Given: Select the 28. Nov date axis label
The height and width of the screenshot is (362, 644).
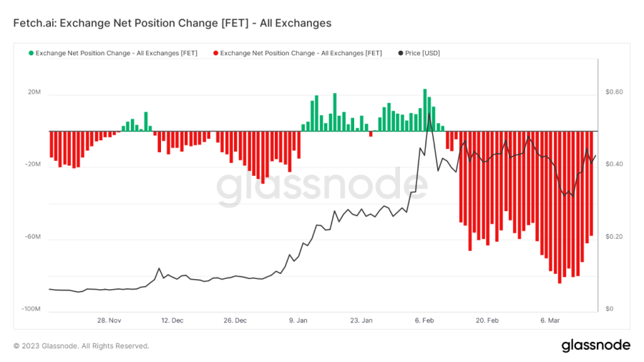Looking at the screenshot, I should [109, 320].
